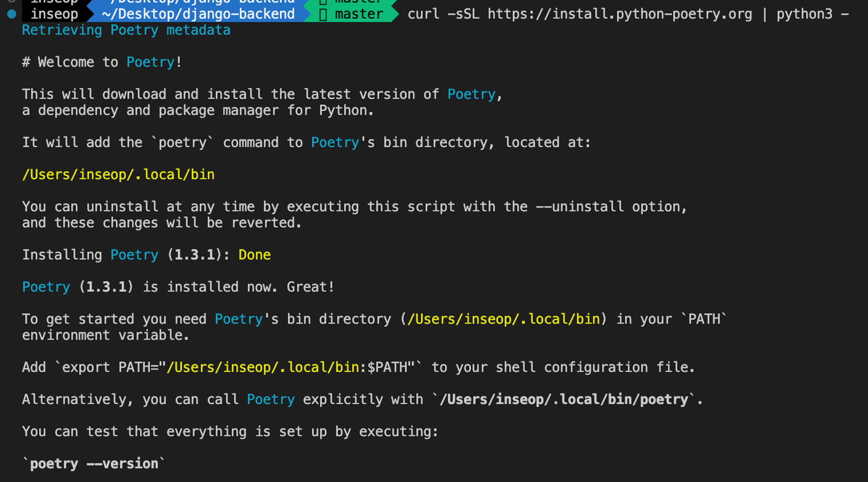The image size is (868, 482).
Task: Click 'You can test that everything is set up' line
Action: click(x=230, y=432)
